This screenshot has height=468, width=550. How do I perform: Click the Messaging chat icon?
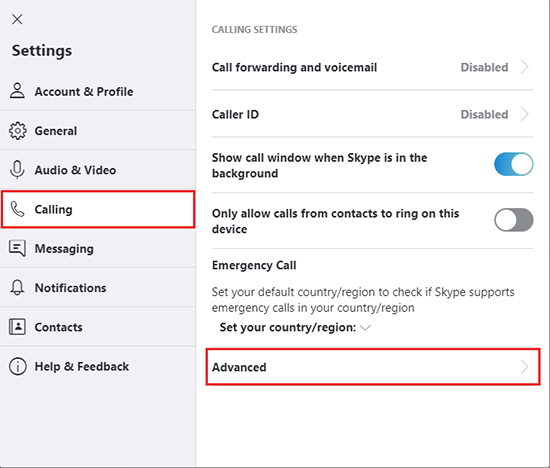click(x=17, y=248)
